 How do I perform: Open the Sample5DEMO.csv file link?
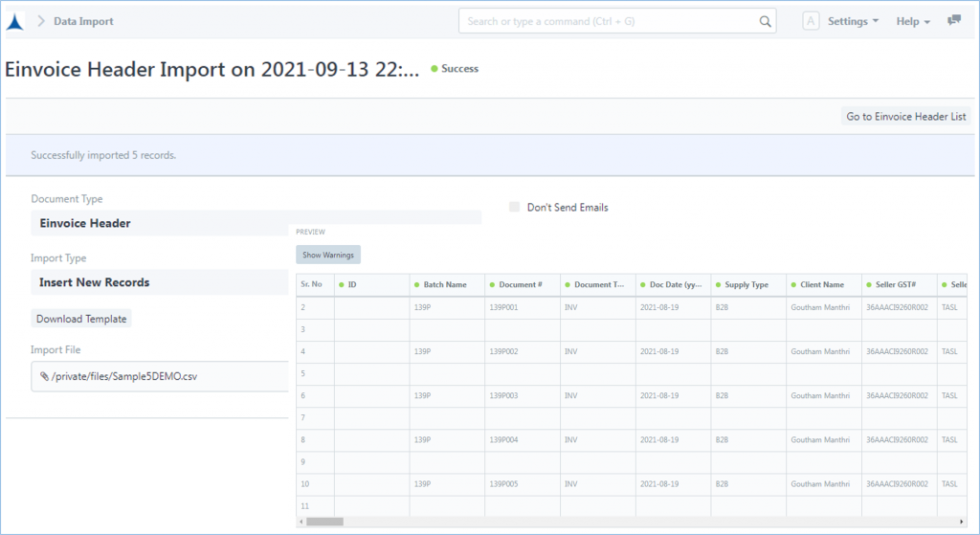124,376
